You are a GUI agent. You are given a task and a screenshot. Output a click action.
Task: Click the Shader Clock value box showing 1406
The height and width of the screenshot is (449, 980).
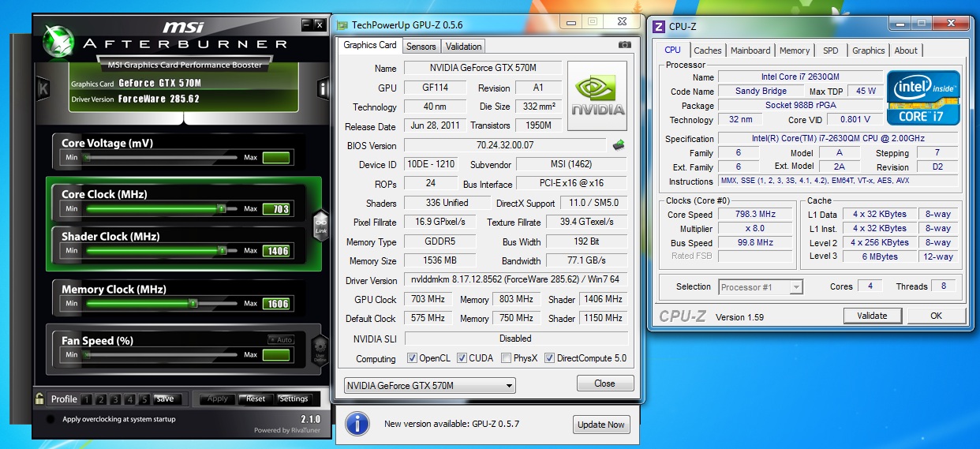[276, 251]
